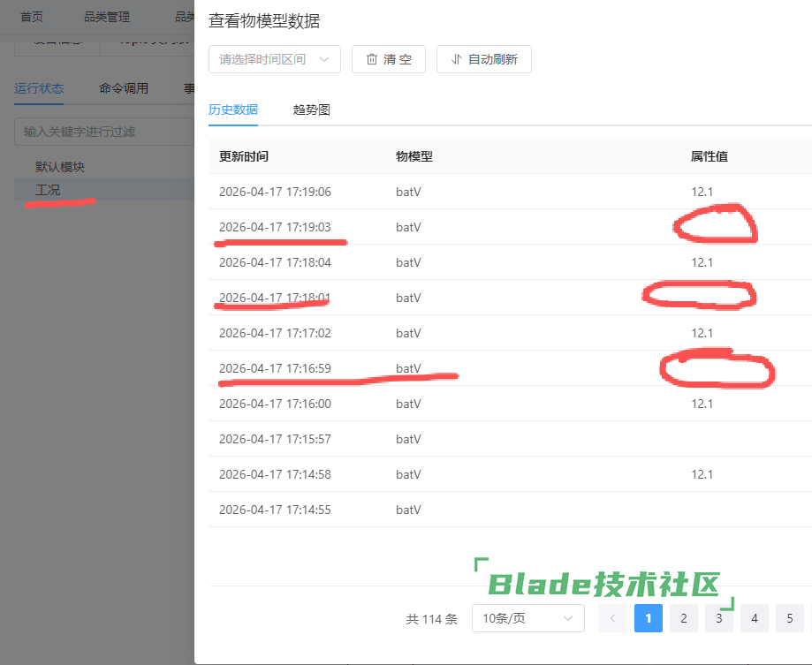The height and width of the screenshot is (665, 812).
Task: Go to page 5 in pagination
Action: point(790,619)
